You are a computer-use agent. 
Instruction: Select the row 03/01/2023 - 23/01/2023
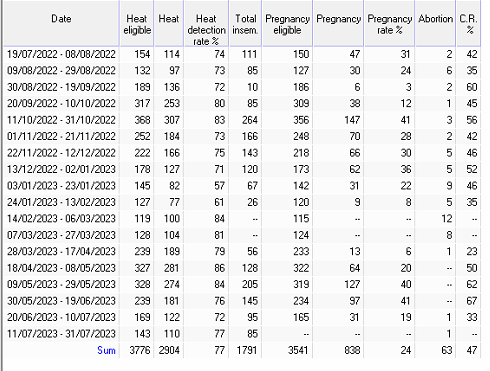pos(242,186)
